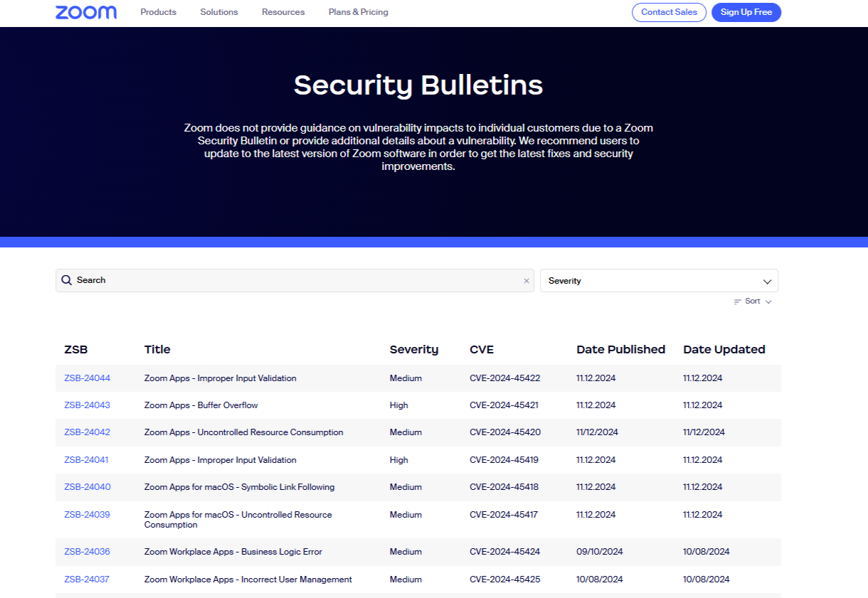Click High severity in ZSB-24041 row
This screenshot has height=598, width=868.
(x=399, y=460)
